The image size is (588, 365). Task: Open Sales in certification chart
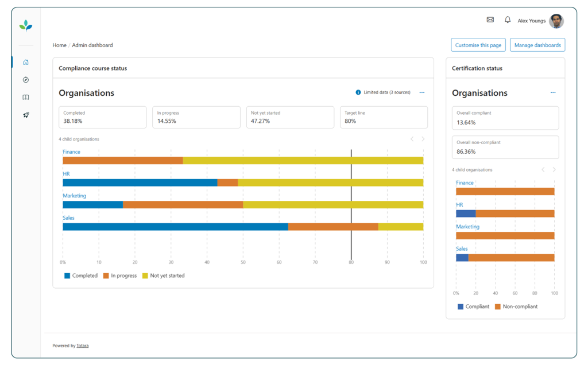462,249
